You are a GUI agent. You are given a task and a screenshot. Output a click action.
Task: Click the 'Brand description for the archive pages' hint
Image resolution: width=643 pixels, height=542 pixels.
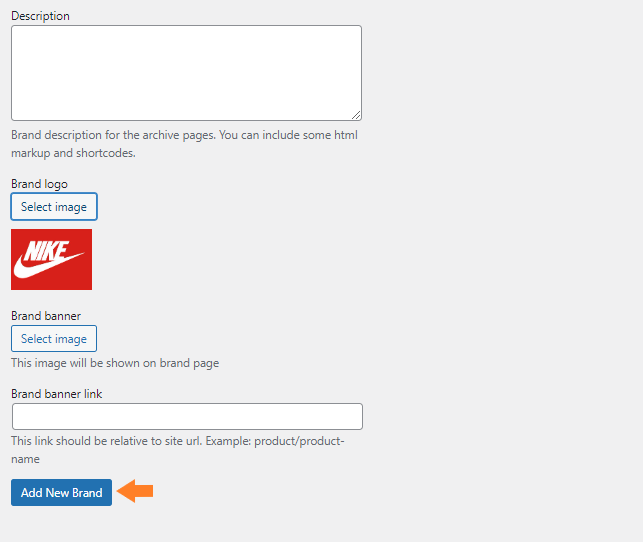click(184, 135)
